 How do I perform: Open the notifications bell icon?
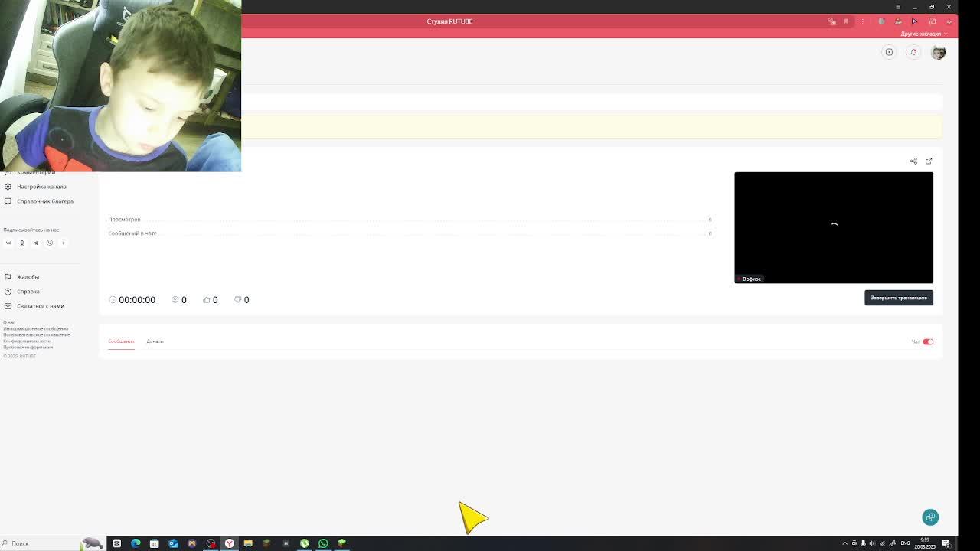point(913,52)
